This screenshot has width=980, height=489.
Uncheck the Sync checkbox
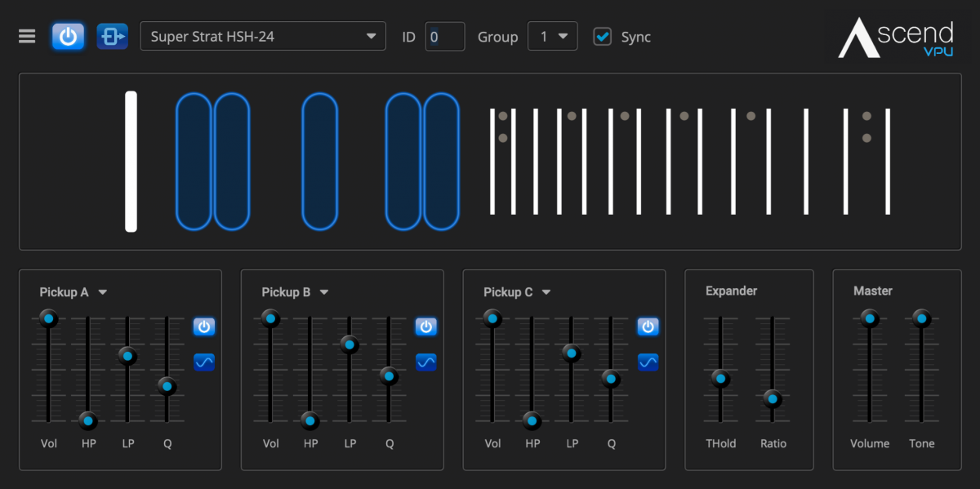pos(603,37)
